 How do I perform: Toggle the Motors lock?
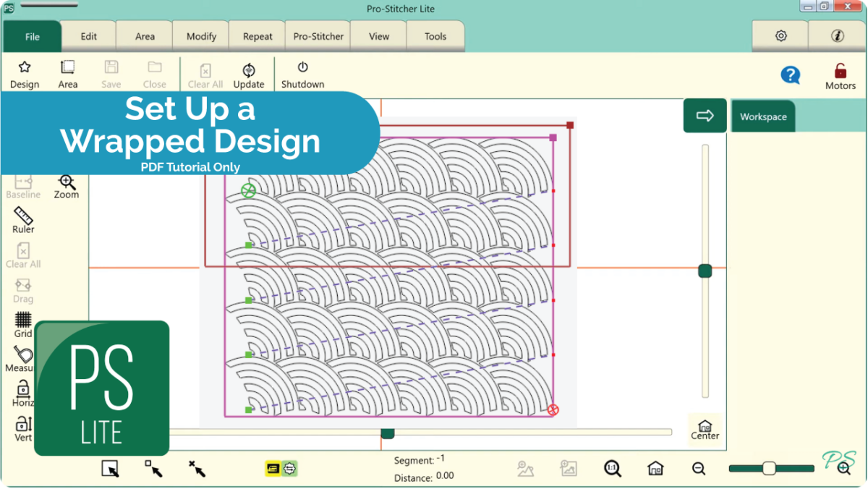click(x=841, y=75)
